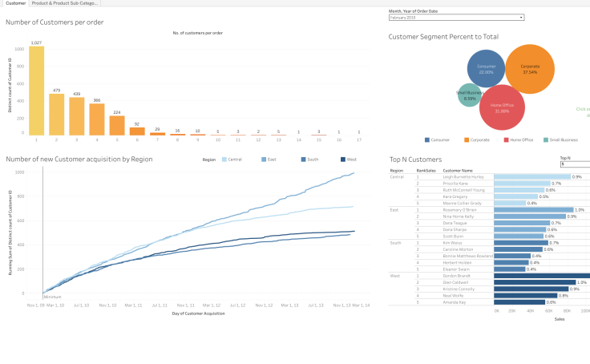Highlight West region in the legend
The width and height of the screenshot is (590, 364).
tap(342, 160)
